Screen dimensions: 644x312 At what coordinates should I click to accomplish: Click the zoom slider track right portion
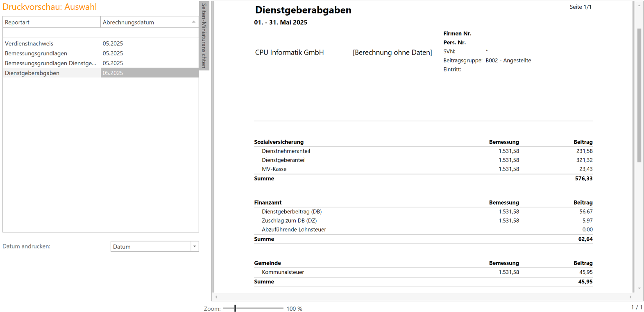click(260, 308)
